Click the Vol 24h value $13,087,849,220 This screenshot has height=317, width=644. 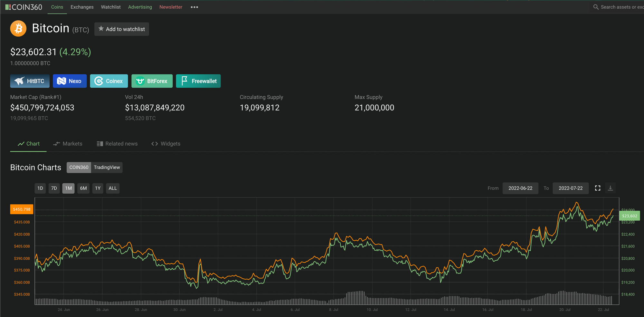tap(155, 108)
